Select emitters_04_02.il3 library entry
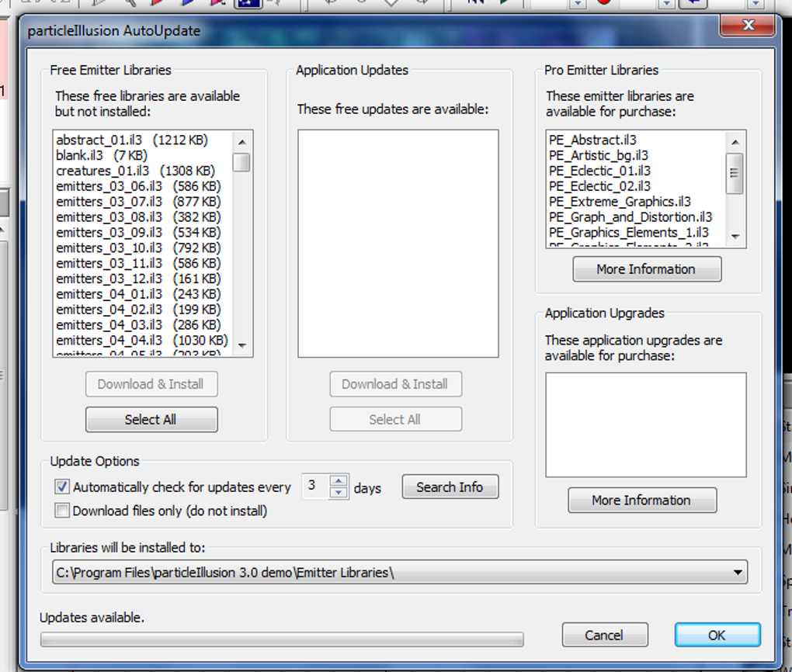The width and height of the screenshot is (792, 672). [138, 310]
